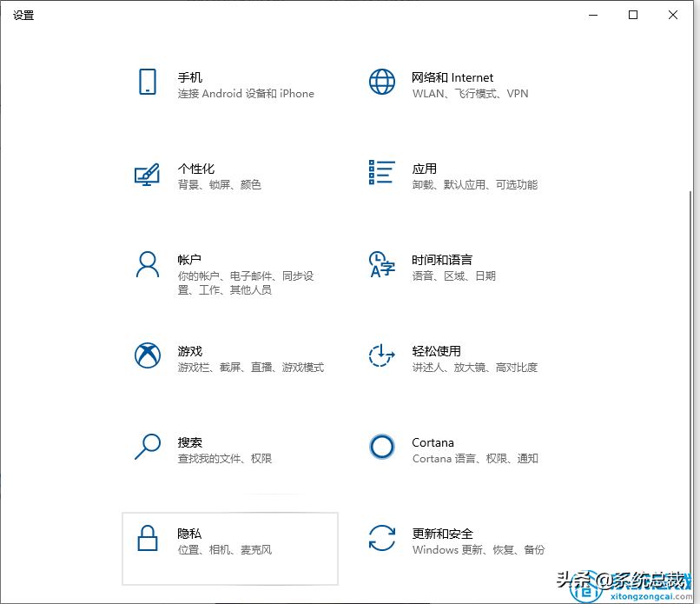Open 时间和语言 with the clock-character icon
This screenshot has height=604, width=700.
pos(382,266)
